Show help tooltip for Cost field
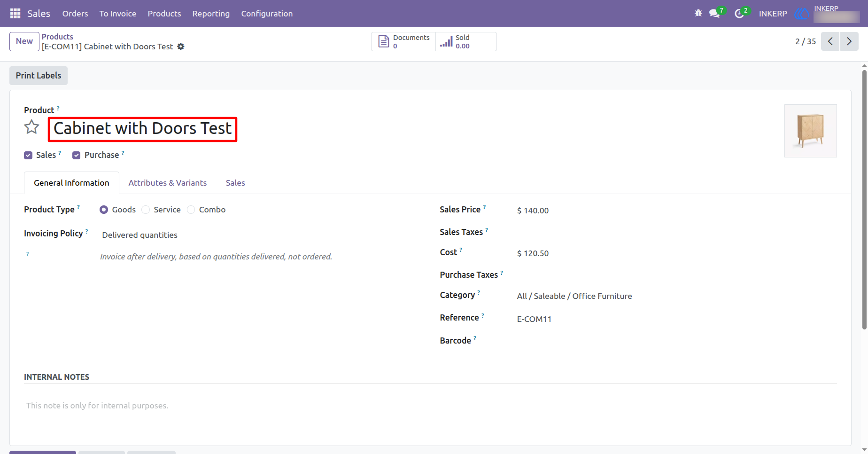Image resolution: width=868 pixels, height=454 pixels. [461, 250]
